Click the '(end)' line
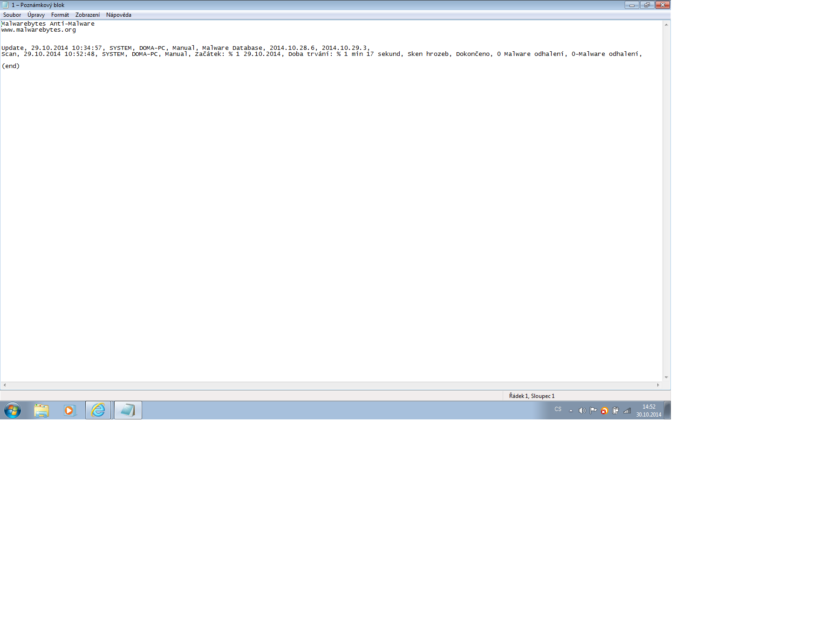Viewport: 840px width, 630px height. [11, 66]
